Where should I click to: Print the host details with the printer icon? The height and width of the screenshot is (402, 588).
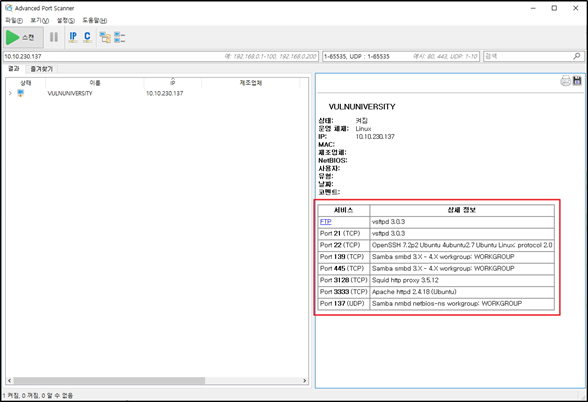coord(566,81)
